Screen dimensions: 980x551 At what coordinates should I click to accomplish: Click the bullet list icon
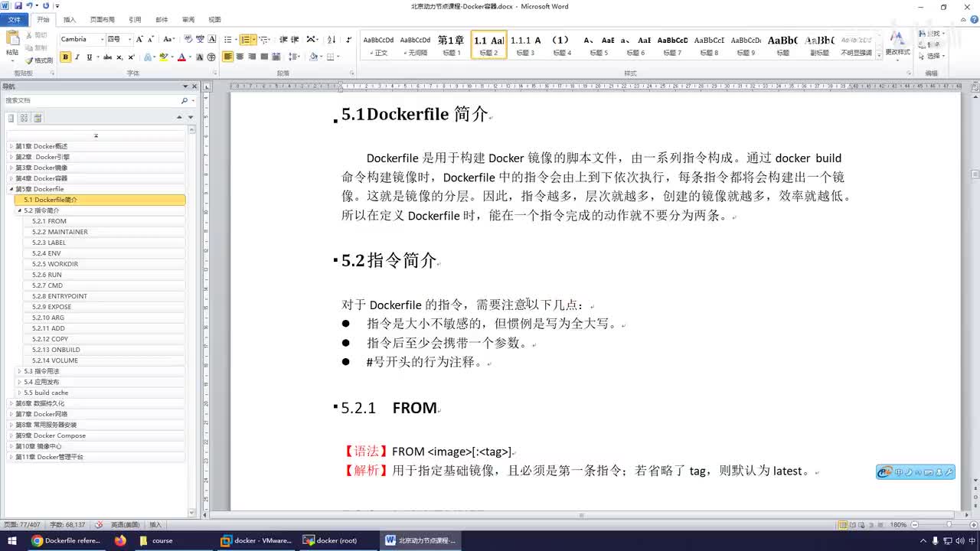point(228,39)
